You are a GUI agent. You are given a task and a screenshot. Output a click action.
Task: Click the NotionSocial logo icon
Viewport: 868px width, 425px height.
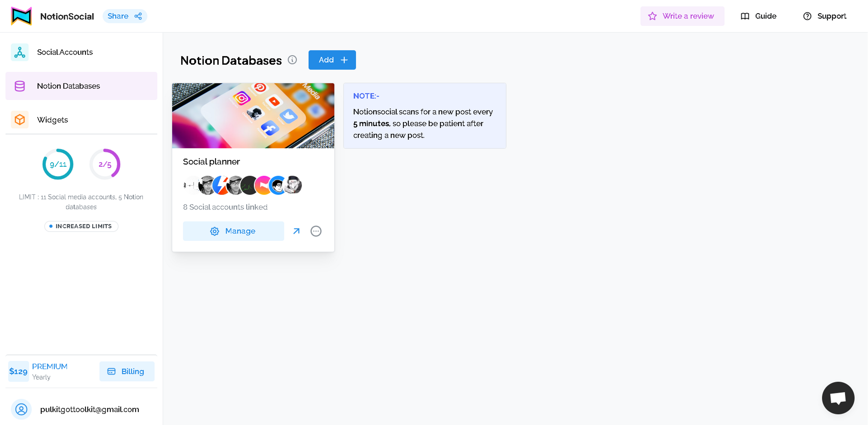tap(21, 16)
